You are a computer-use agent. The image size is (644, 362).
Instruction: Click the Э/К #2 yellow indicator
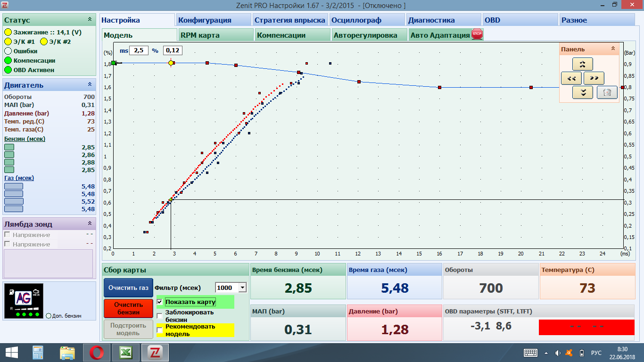[x=44, y=42]
